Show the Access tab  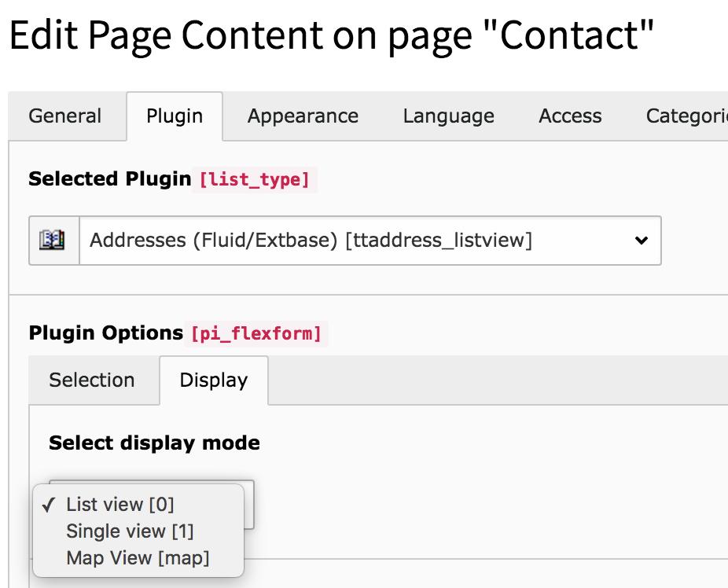[x=570, y=116]
